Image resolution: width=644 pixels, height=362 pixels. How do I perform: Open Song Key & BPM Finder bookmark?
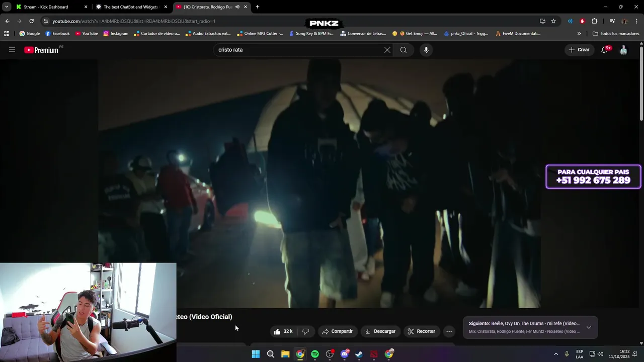pyautogui.click(x=311, y=34)
